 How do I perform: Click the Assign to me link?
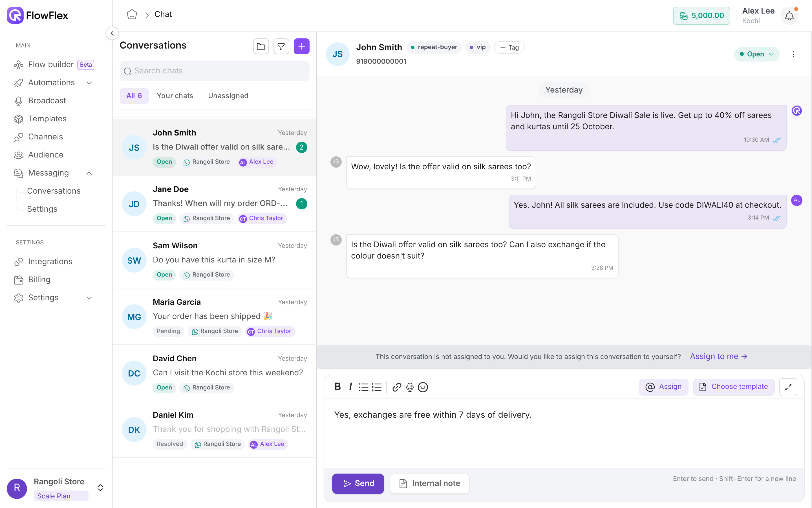click(719, 356)
